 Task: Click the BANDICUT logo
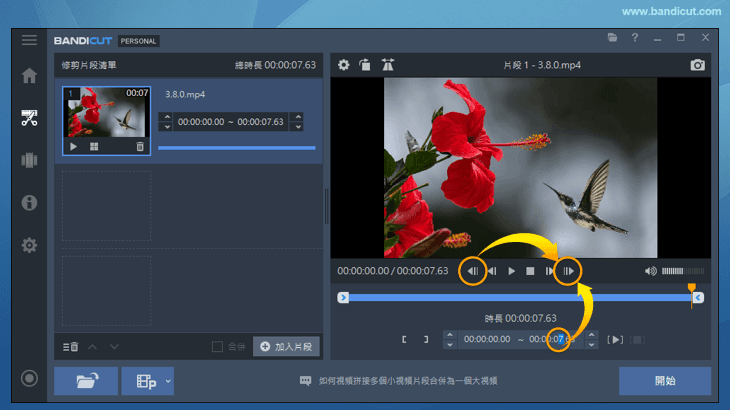point(83,40)
